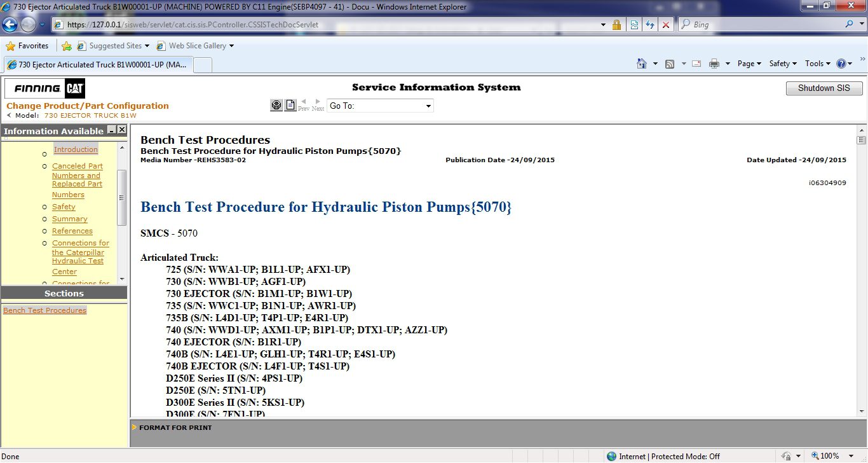Image resolution: width=868 pixels, height=463 pixels.
Task: Open the Web Slice Gallery link
Action: pyautogui.click(x=195, y=46)
